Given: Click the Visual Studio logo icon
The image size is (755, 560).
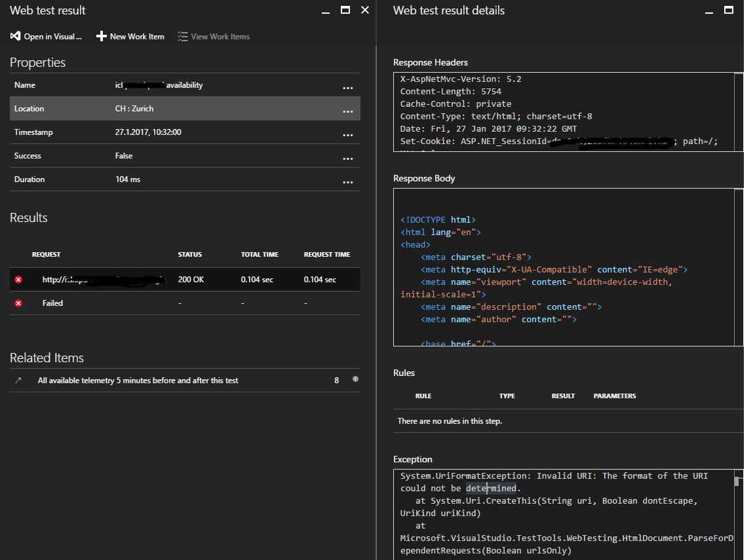Looking at the screenshot, I should point(16,36).
